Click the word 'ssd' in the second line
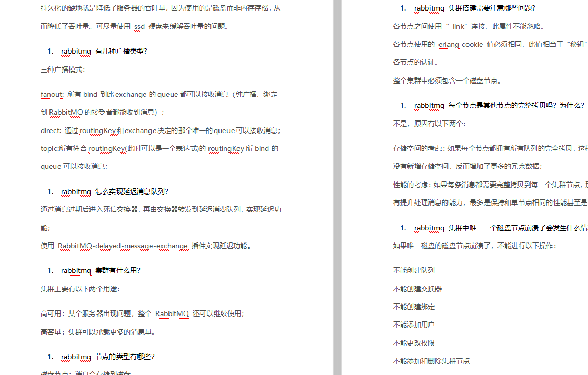 pyautogui.click(x=139, y=27)
